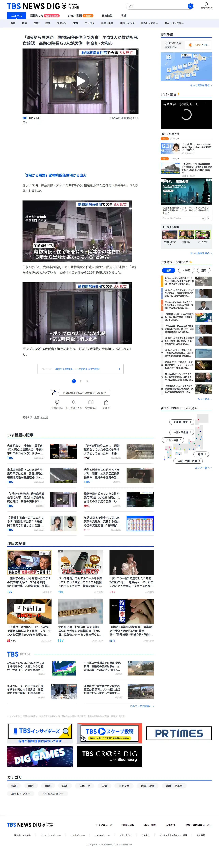Click the 火事 related tag
This screenshot has height=868, width=219.
[36, 417]
